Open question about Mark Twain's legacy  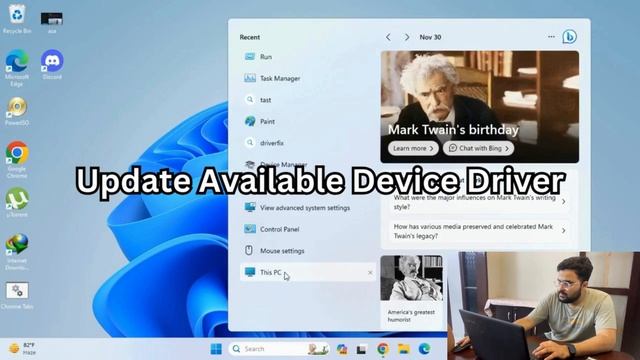[480, 231]
